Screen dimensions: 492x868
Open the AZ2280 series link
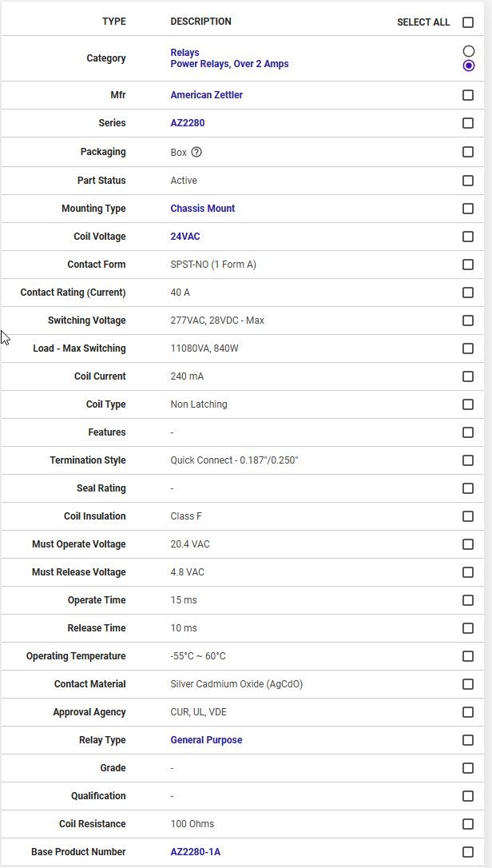[x=187, y=123]
